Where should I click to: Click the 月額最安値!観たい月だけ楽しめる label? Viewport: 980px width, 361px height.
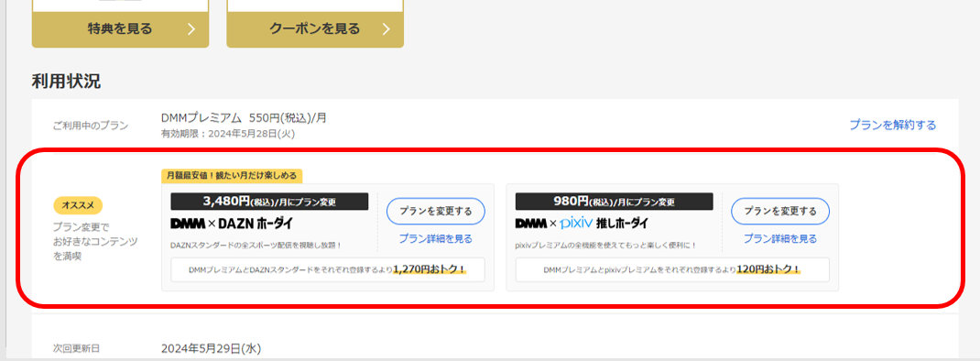click(232, 176)
